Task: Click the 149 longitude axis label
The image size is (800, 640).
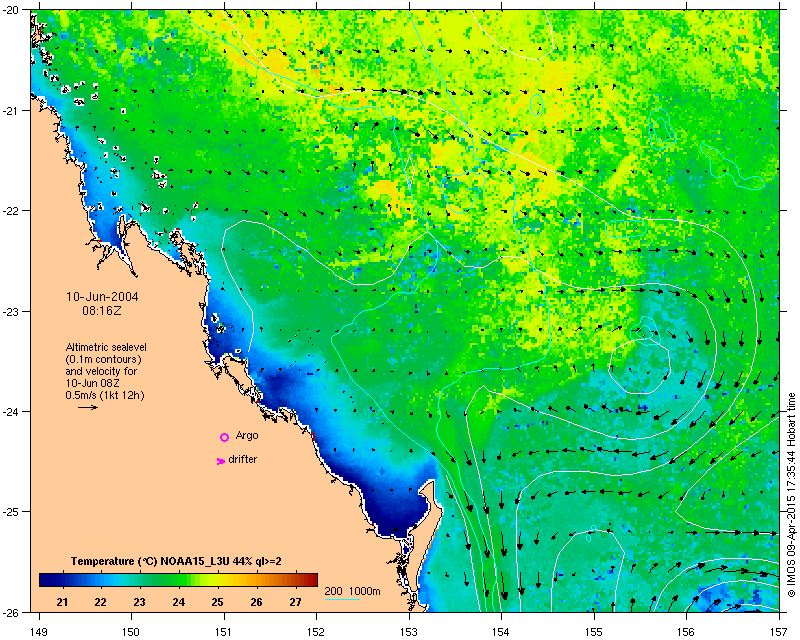Action: point(39,632)
